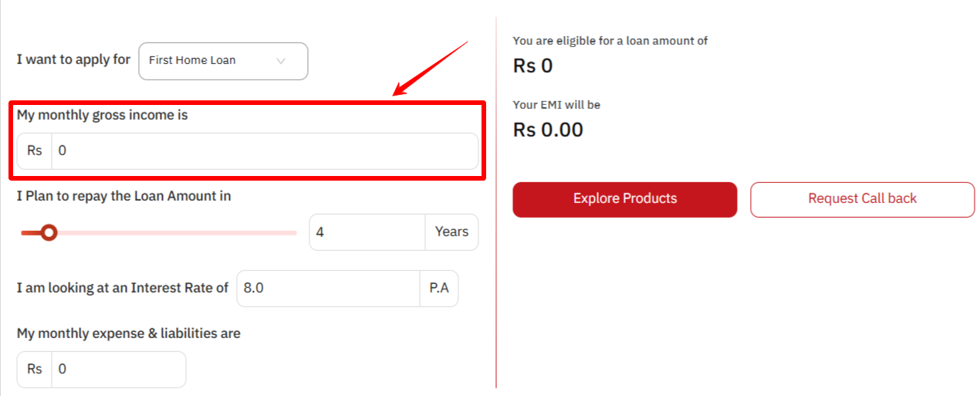Screen dimensions: 980x396
Task: Click the "My monthly gross income is" label
Action: click(103, 115)
